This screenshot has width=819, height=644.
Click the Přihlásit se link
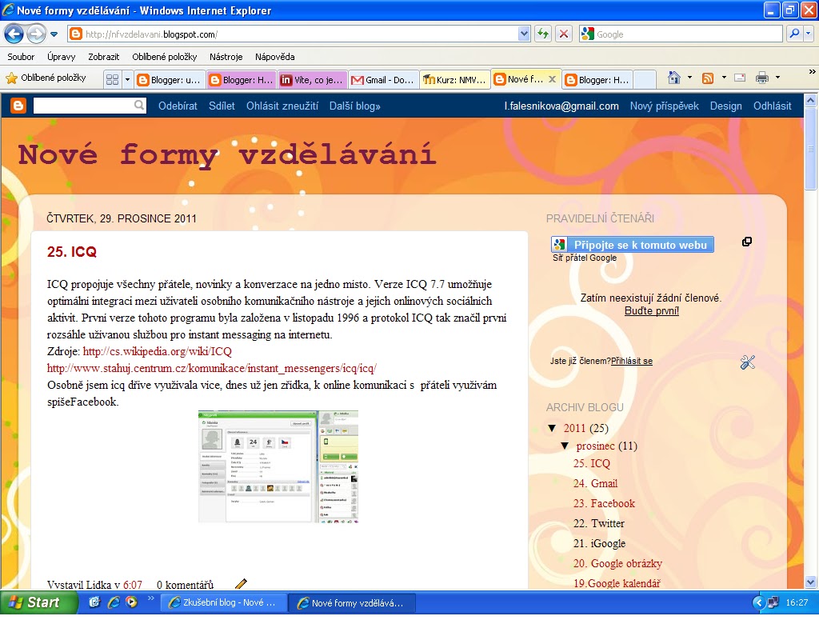click(x=632, y=361)
